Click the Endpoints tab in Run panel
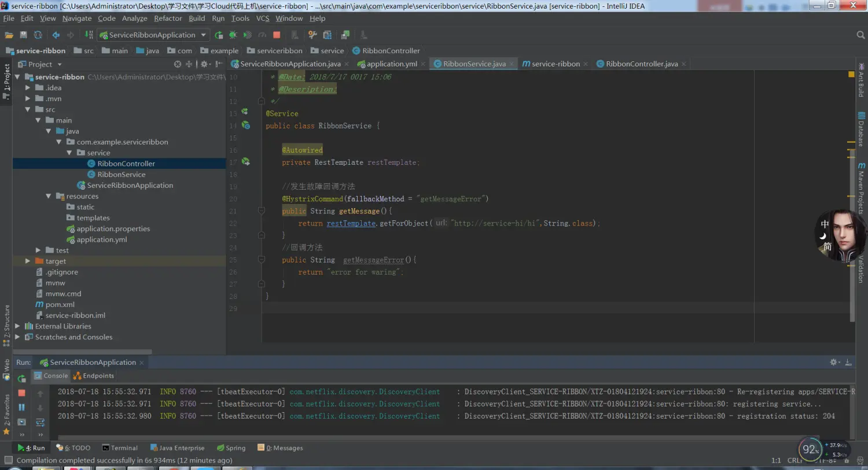This screenshot has height=470, width=868. 94,376
